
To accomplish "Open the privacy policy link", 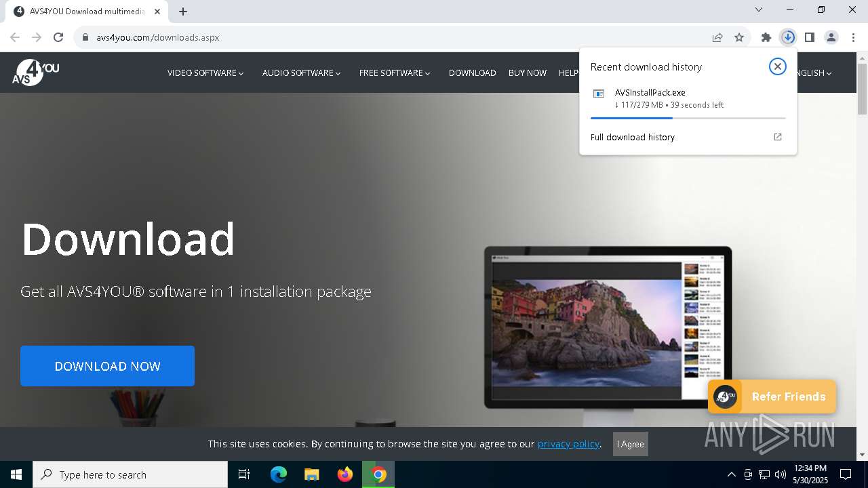I will [x=568, y=444].
